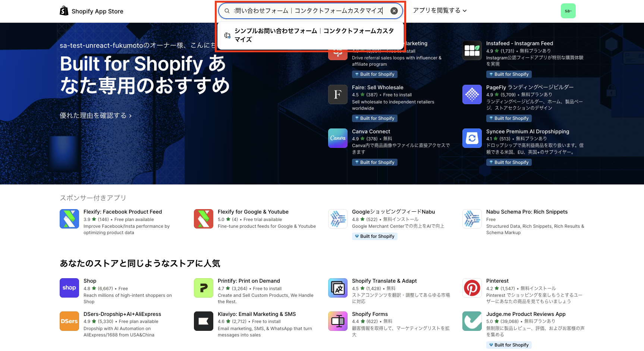Open Shopify Translate & Adapt title
The height and width of the screenshot is (351, 644).
tap(384, 281)
